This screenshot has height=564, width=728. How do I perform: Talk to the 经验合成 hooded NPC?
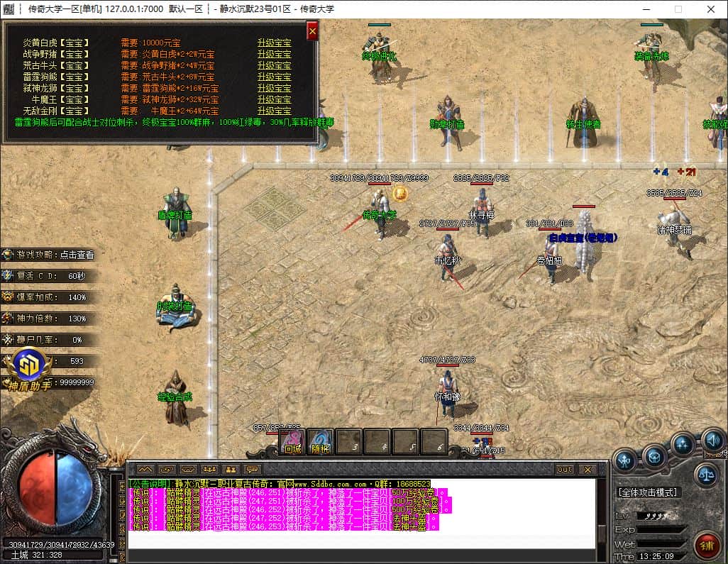tap(175, 397)
